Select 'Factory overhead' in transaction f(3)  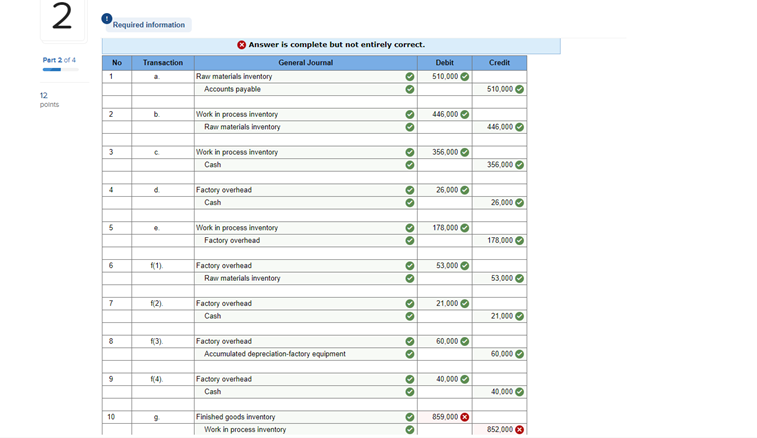pyautogui.click(x=306, y=341)
